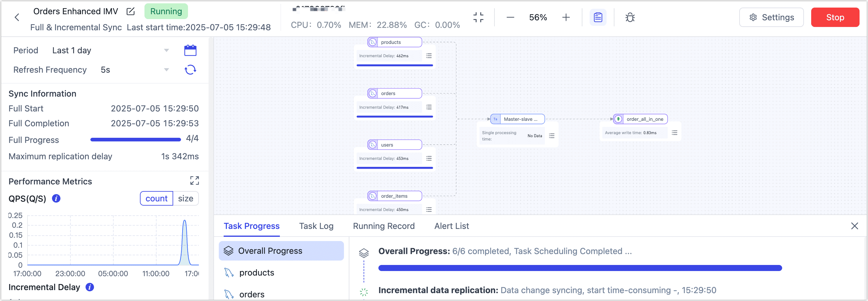Click the refresh icon next to Refresh Frequency
Viewport: 868px width, 301px height.
click(190, 70)
